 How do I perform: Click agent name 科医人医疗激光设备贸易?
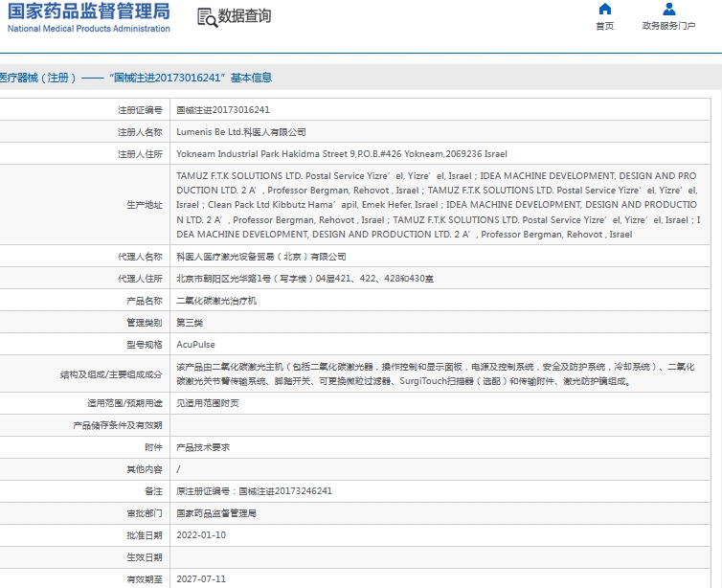[261, 257]
